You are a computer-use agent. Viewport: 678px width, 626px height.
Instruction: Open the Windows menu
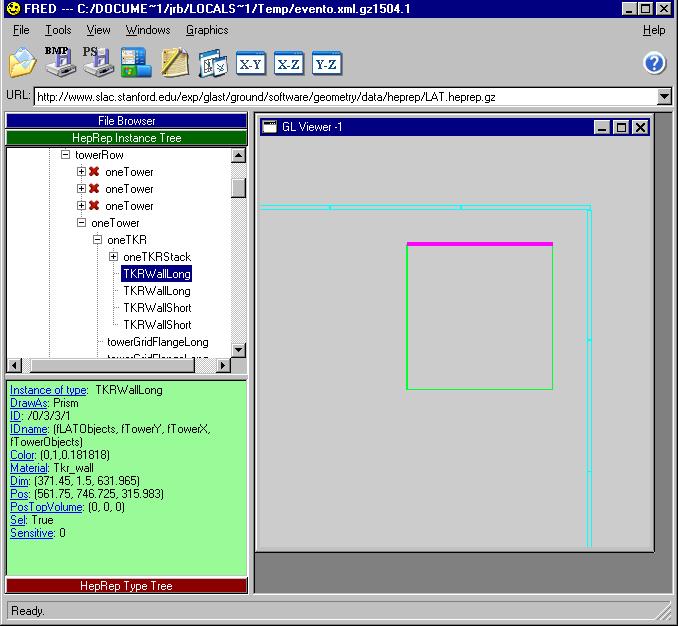(148, 30)
